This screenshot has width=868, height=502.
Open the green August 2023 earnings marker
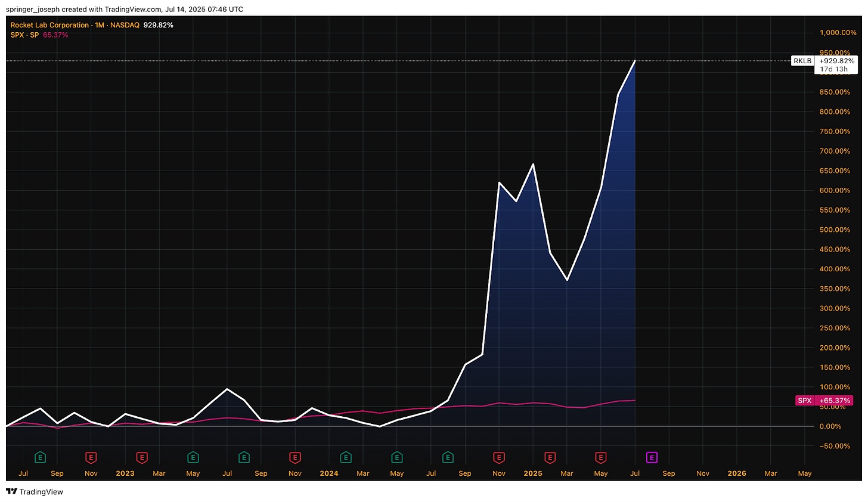coord(244,458)
